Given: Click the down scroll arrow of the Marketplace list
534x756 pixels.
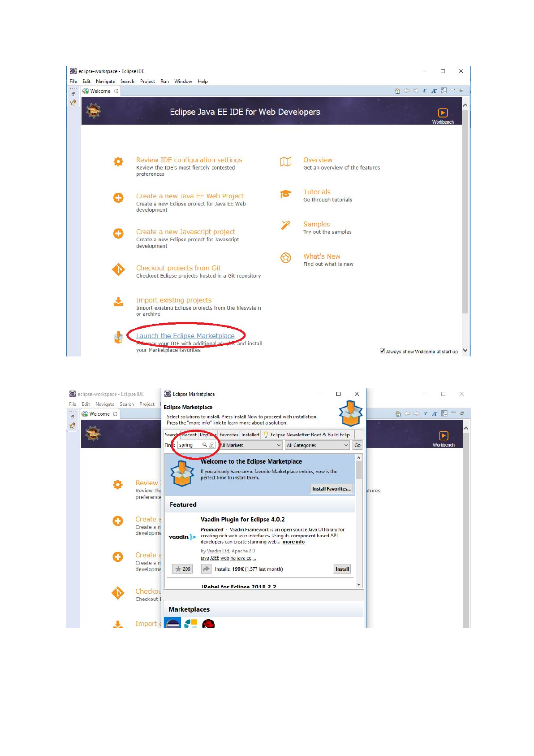Looking at the screenshot, I should coord(358,585).
